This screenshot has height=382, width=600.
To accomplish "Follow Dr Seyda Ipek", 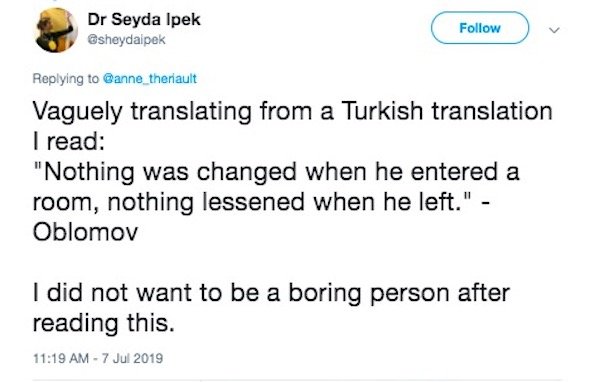I will 480,28.
